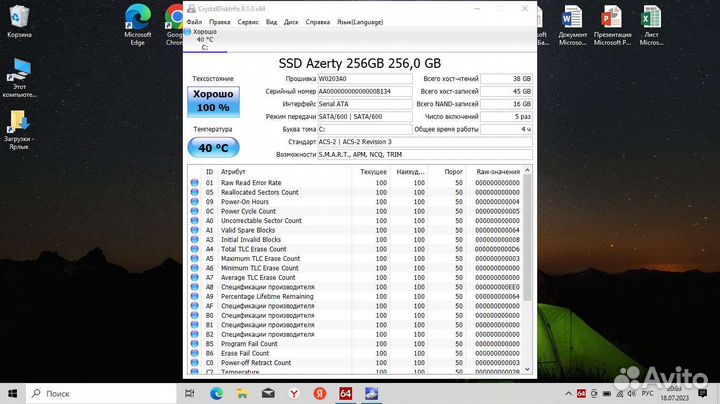The width and height of the screenshot is (720, 404).
Task: Select the Average TLC Erase Count attribute text
Action: point(258,277)
